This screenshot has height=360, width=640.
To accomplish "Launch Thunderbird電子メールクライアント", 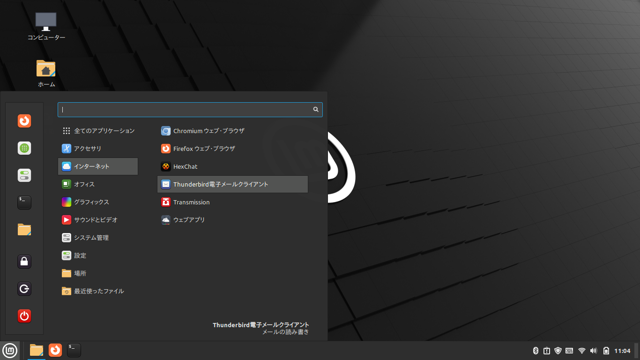I will pyautogui.click(x=233, y=184).
